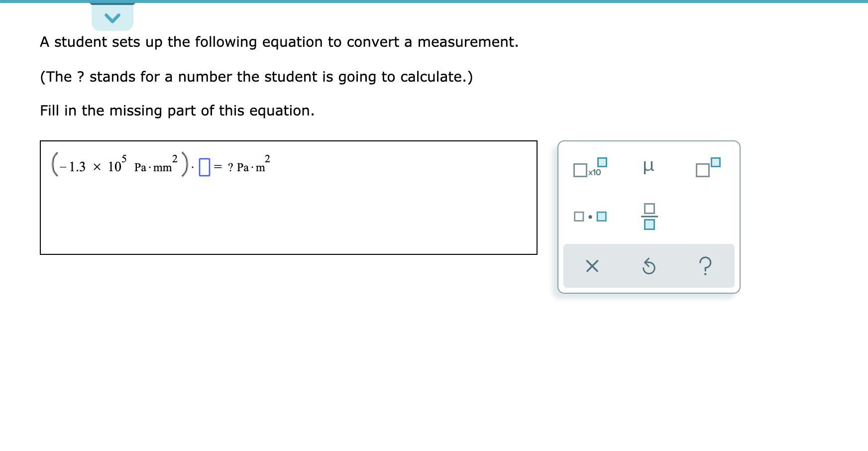Insert the dot multiplication template
The height and width of the screenshot is (451, 868).
[x=590, y=217]
